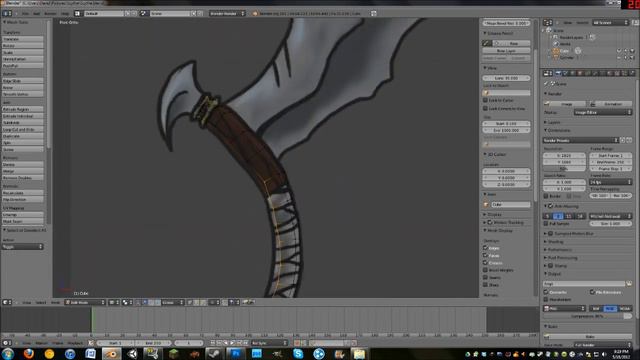Click the Translate tool button
Screen dimensions: 640x360
coord(23,39)
